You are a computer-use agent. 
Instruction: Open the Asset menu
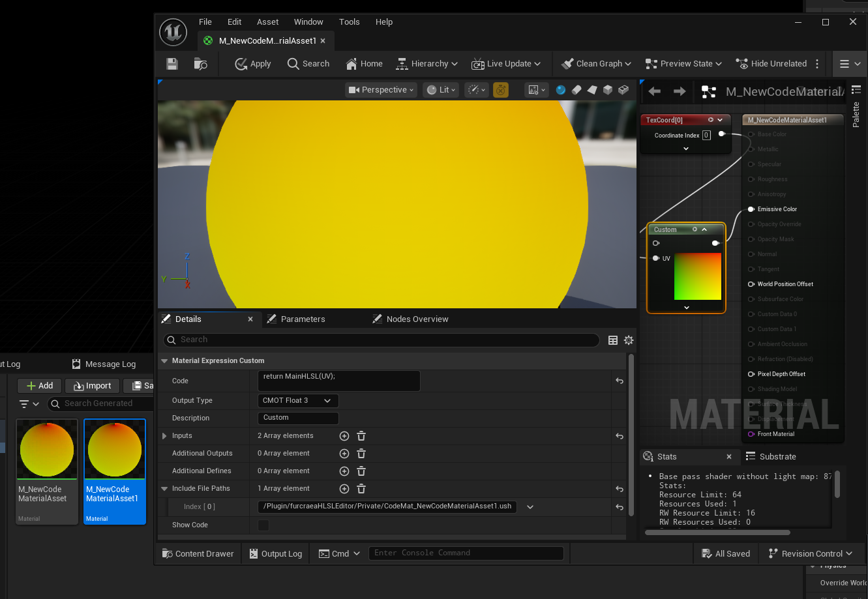[267, 22]
